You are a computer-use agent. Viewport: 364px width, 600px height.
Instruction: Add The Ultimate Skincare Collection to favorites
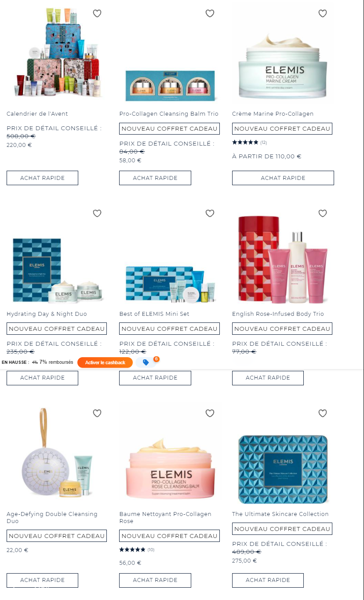(x=323, y=413)
